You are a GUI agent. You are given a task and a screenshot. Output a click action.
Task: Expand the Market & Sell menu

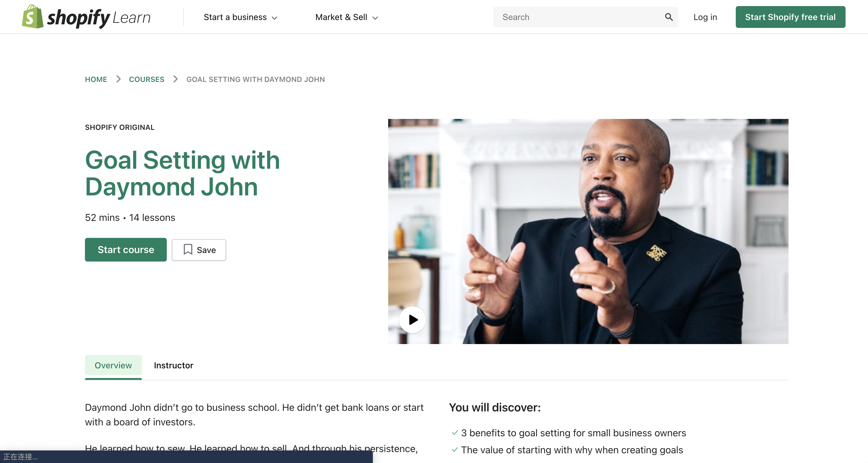point(347,17)
